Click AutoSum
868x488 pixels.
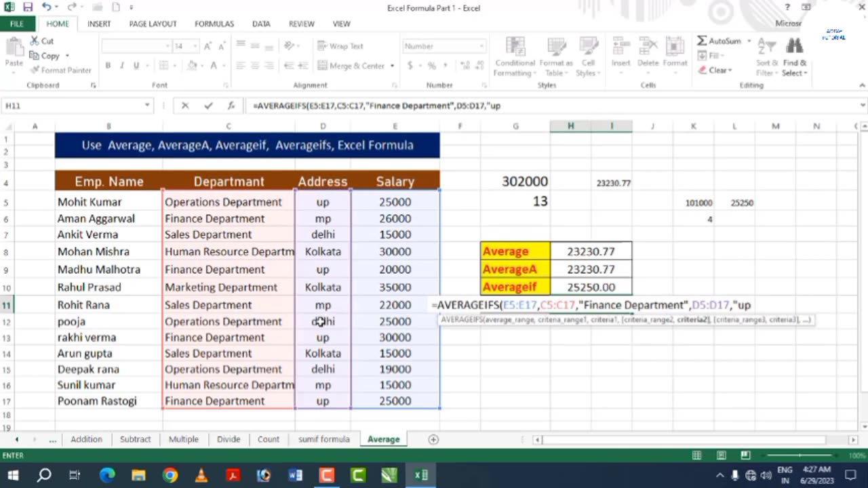(719, 41)
